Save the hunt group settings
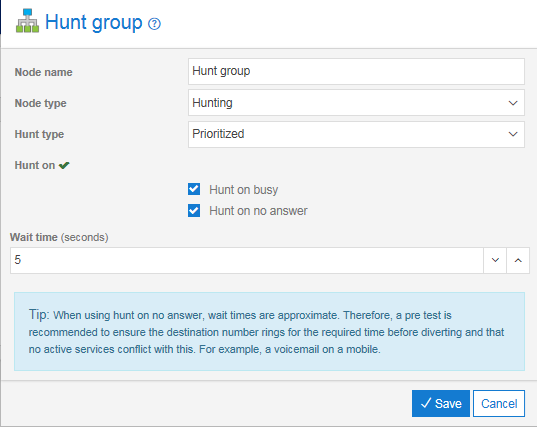The height and width of the screenshot is (427, 537). pos(441,403)
